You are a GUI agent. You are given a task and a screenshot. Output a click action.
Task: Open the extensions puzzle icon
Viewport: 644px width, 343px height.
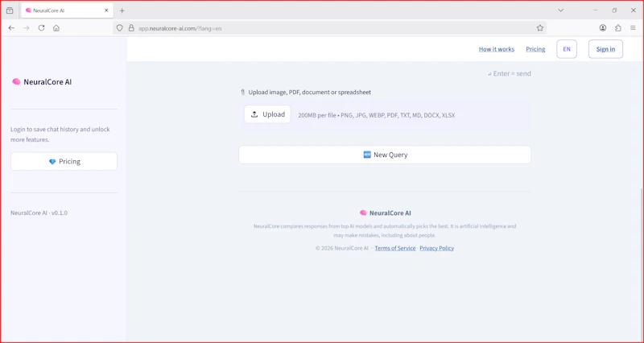[618, 28]
